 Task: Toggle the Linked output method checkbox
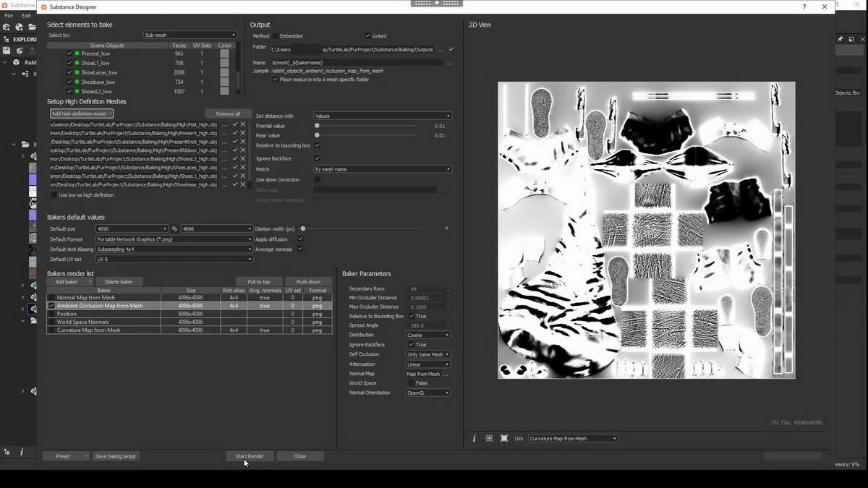pyautogui.click(x=367, y=36)
